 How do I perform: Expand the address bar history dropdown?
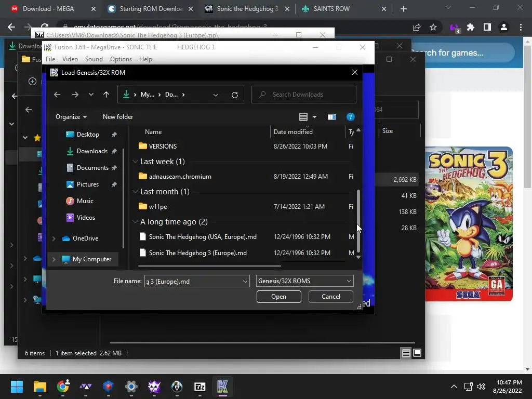pos(216,95)
